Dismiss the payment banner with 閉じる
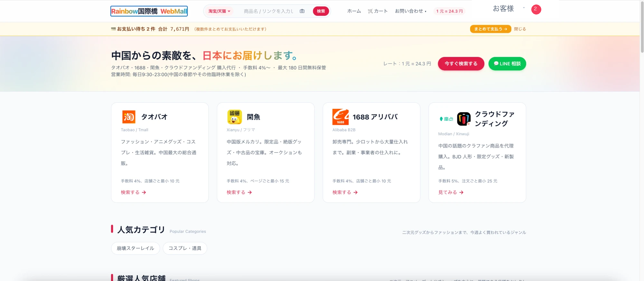The height and width of the screenshot is (281, 644). 520,29
